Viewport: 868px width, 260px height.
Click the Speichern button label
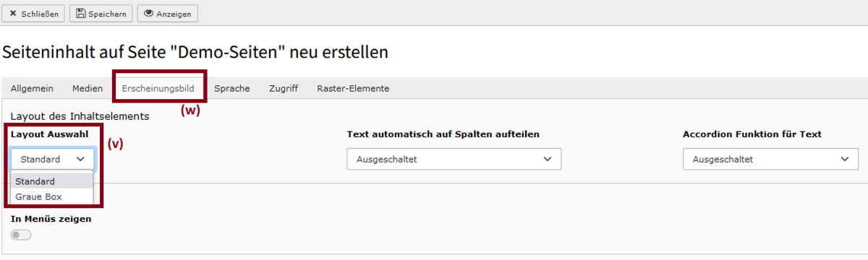(108, 14)
